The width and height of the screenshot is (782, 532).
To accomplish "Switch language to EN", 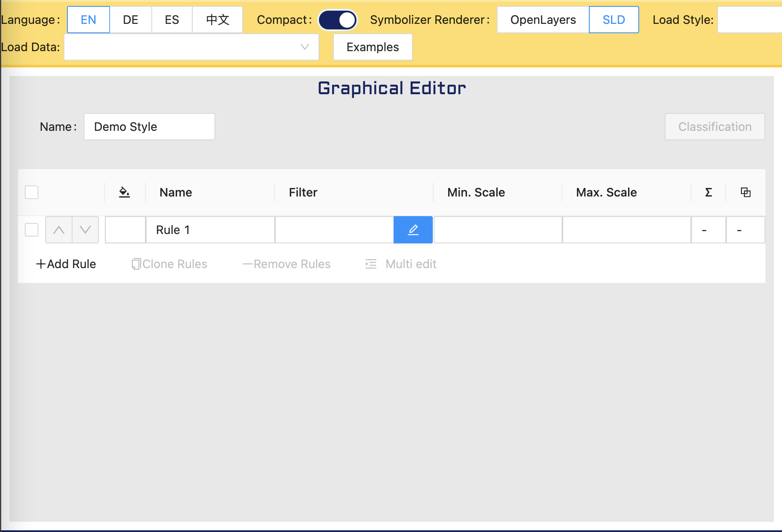I will tap(88, 20).
